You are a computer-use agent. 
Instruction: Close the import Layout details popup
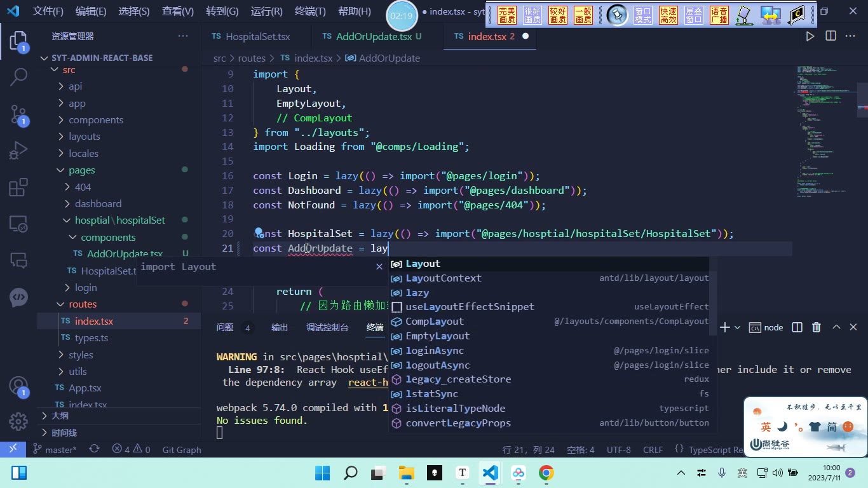pos(379,267)
